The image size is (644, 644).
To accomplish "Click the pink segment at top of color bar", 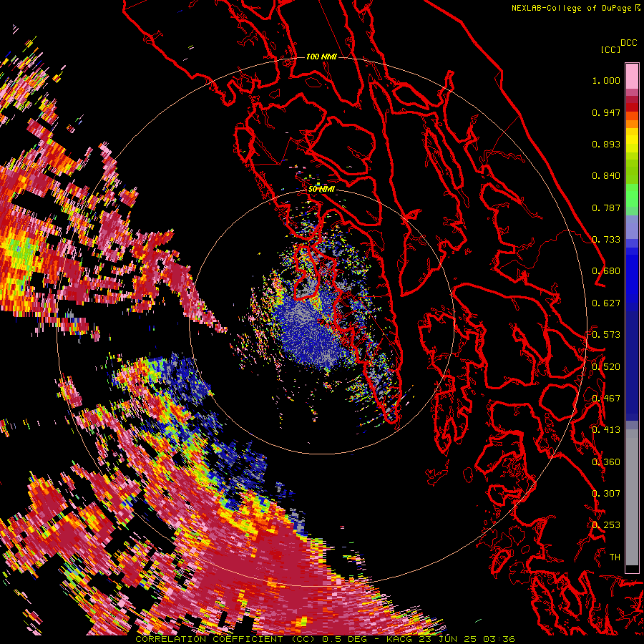I will point(632,76).
